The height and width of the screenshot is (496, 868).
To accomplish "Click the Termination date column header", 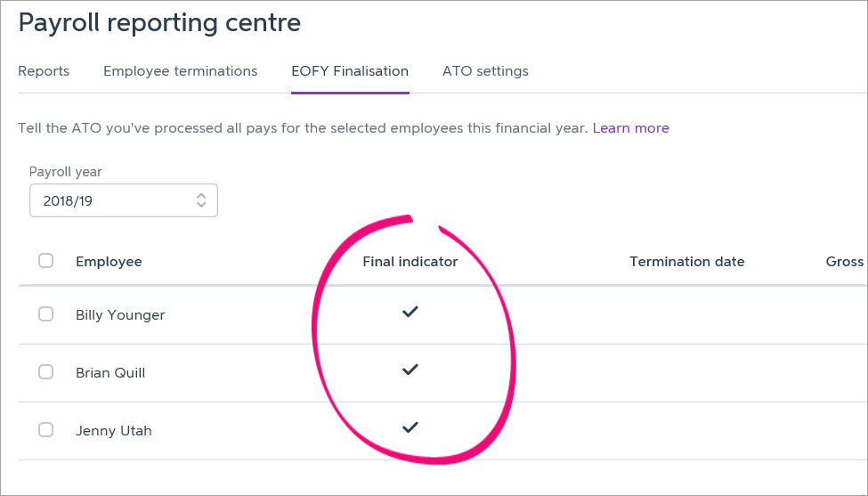I will [686, 262].
